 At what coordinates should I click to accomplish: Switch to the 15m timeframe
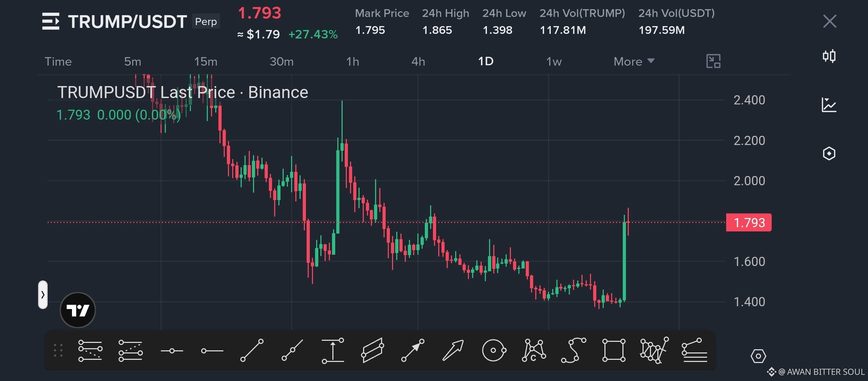[x=206, y=61]
